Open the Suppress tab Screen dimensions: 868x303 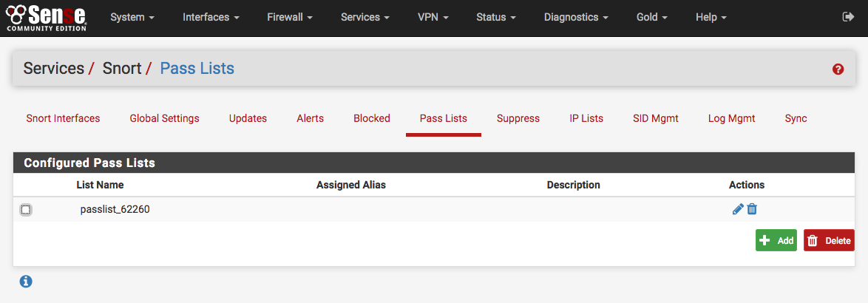(518, 118)
